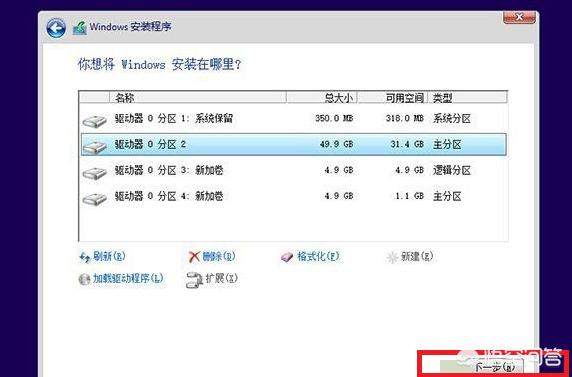The height and width of the screenshot is (377, 572).
Task: Go back using the blue arrow button
Action: [56, 28]
